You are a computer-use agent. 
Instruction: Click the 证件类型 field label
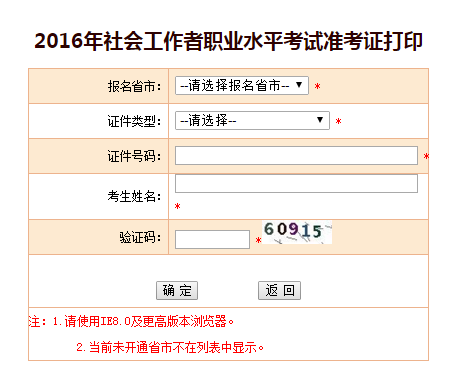click(134, 121)
